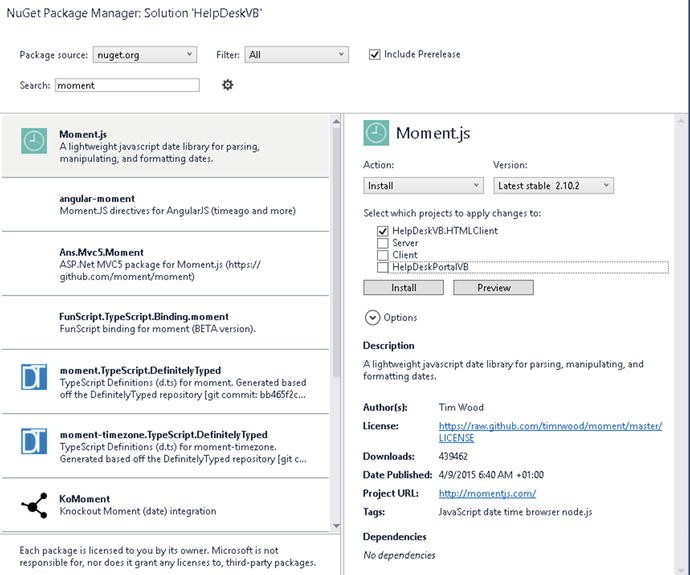The height and width of the screenshot is (575, 690).
Task: Select the angular-moment package
Action: coord(165,205)
